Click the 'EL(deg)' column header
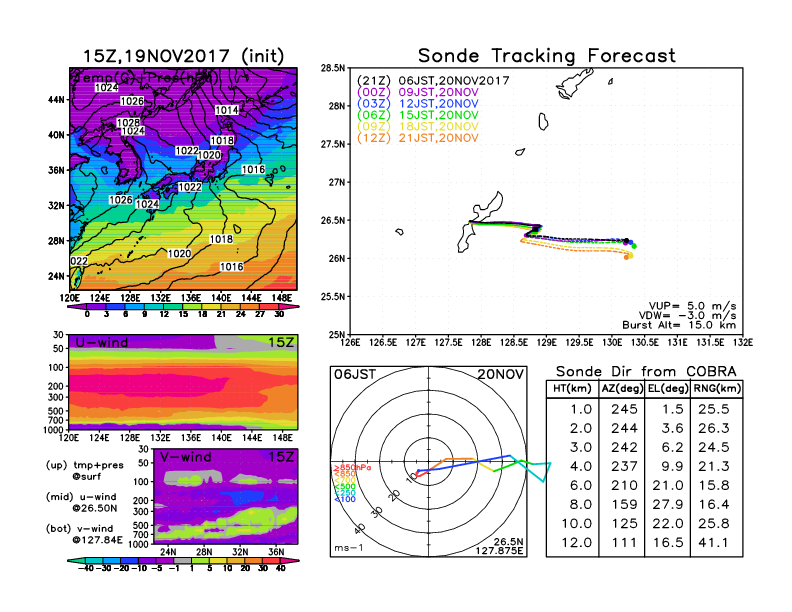The height and width of the screenshot is (612, 792). click(668, 389)
